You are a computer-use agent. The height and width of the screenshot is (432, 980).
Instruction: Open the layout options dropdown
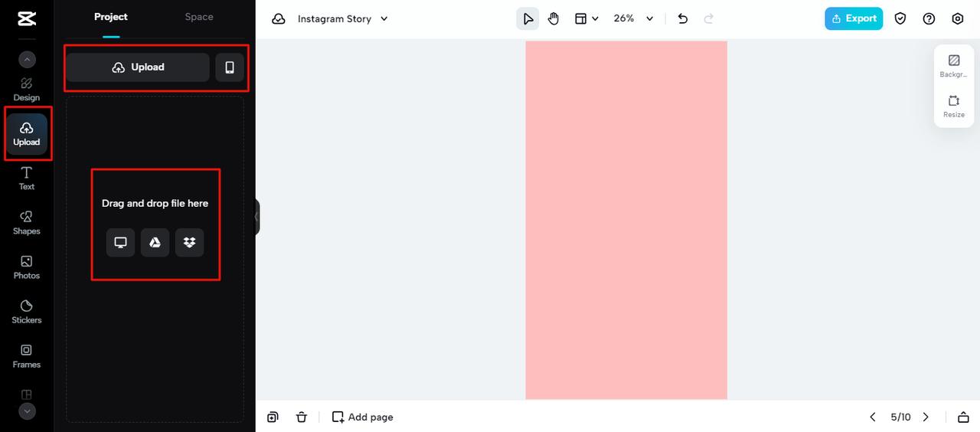pos(586,18)
